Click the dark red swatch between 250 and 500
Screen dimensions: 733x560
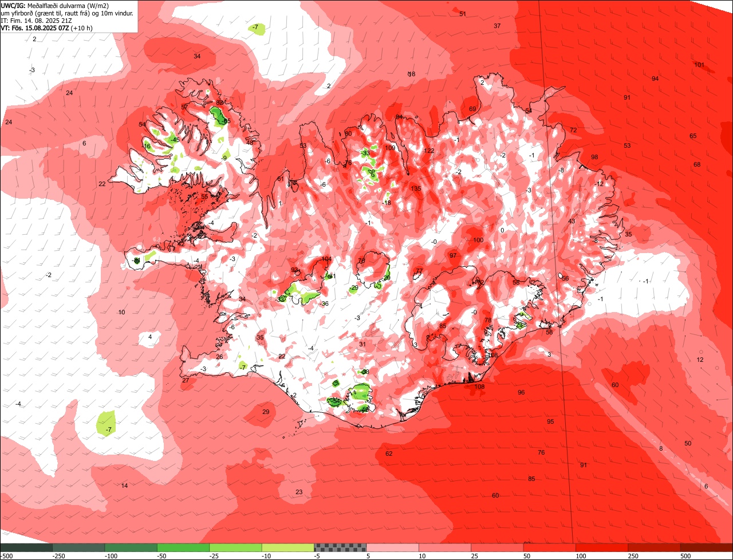(x=655, y=547)
